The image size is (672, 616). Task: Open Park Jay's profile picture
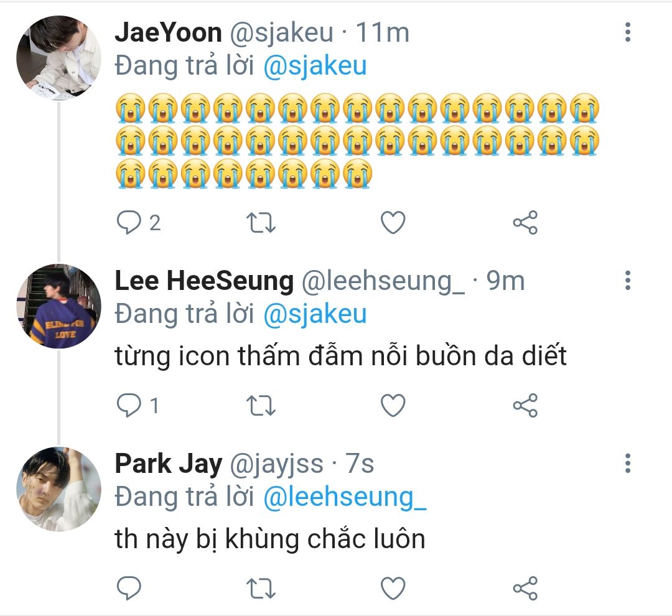58,489
